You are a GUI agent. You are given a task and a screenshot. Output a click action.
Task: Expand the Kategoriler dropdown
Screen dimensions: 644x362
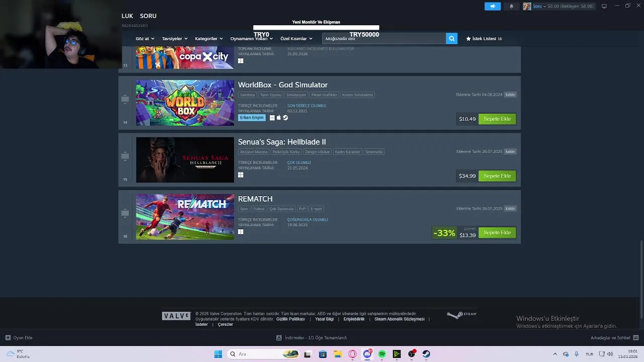pyautogui.click(x=209, y=39)
